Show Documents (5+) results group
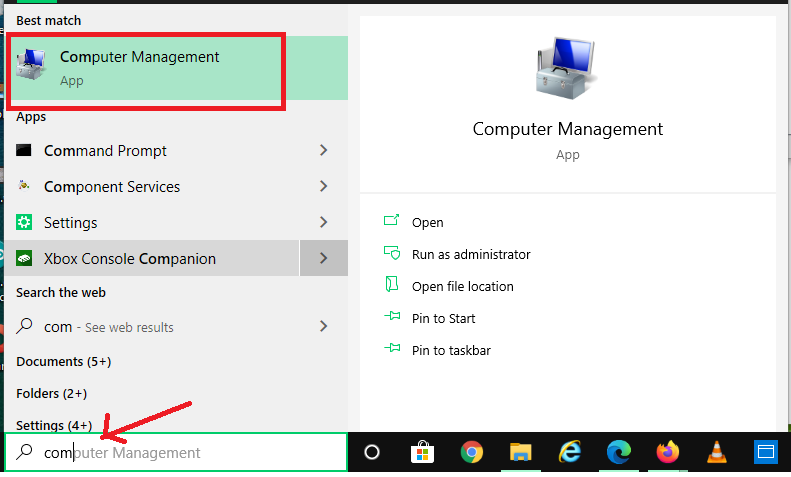Screen dimensions: 791x477 tap(64, 362)
